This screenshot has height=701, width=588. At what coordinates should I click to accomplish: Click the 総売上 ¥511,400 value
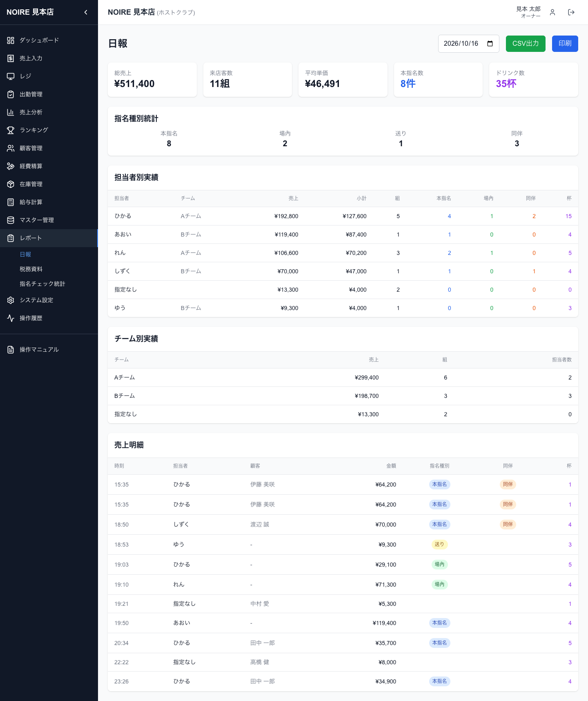click(x=134, y=84)
